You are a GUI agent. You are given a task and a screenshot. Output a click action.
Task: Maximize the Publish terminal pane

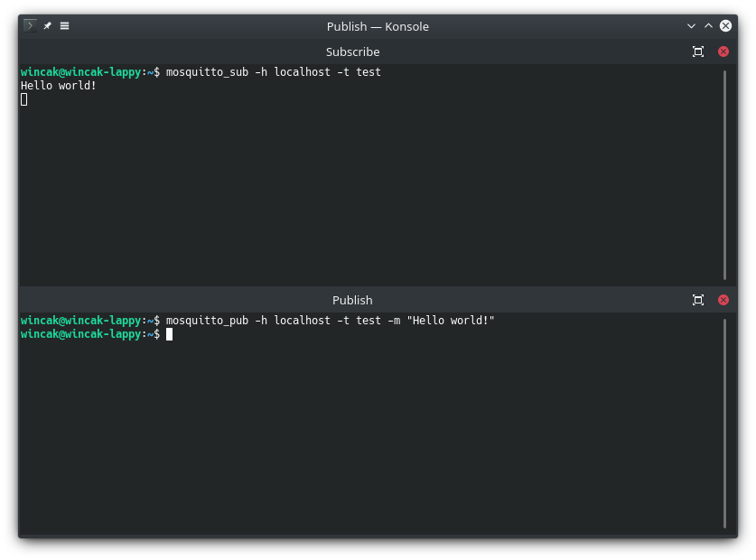(x=698, y=300)
